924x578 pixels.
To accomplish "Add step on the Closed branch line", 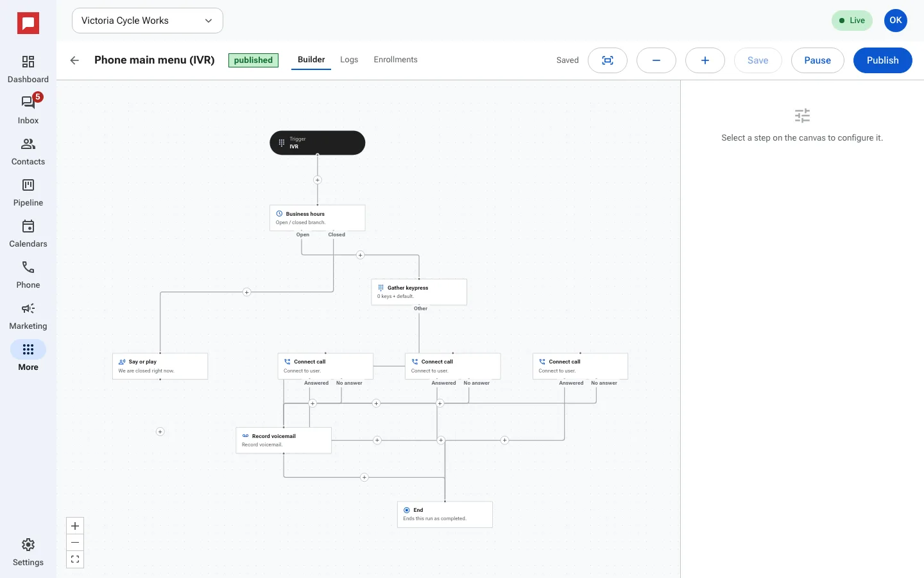I will click(x=246, y=292).
